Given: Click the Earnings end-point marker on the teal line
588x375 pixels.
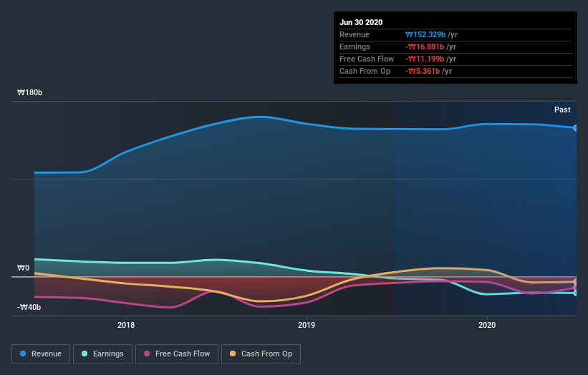Looking at the screenshot, I should pyautogui.click(x=575, y=293).
